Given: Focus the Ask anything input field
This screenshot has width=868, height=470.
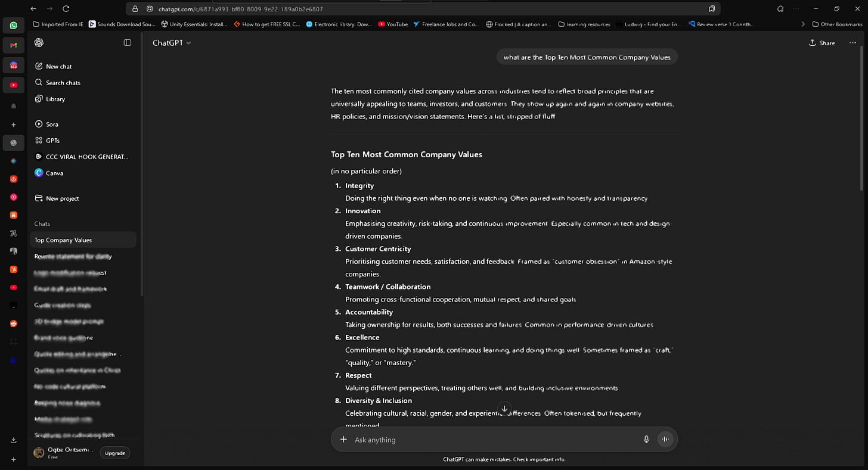Looking at the screenshot, I should [x=495, y=440].
